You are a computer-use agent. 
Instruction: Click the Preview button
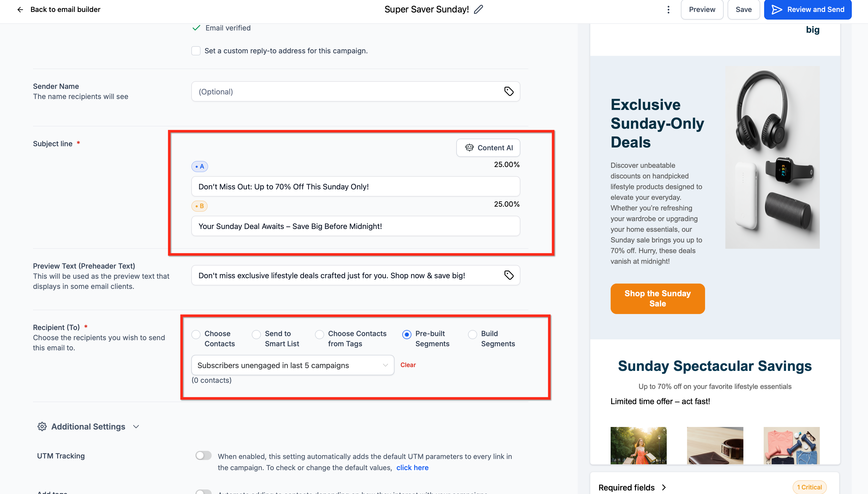coord(702,9)
